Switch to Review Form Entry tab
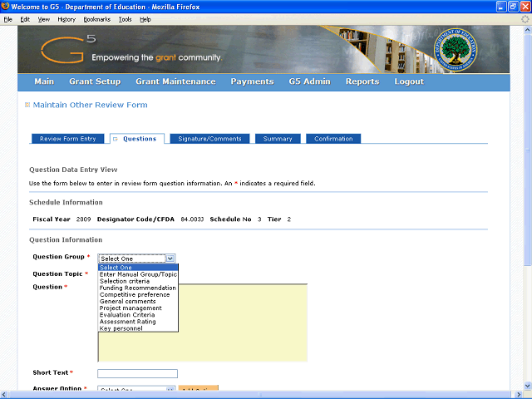 coord(68,139)
